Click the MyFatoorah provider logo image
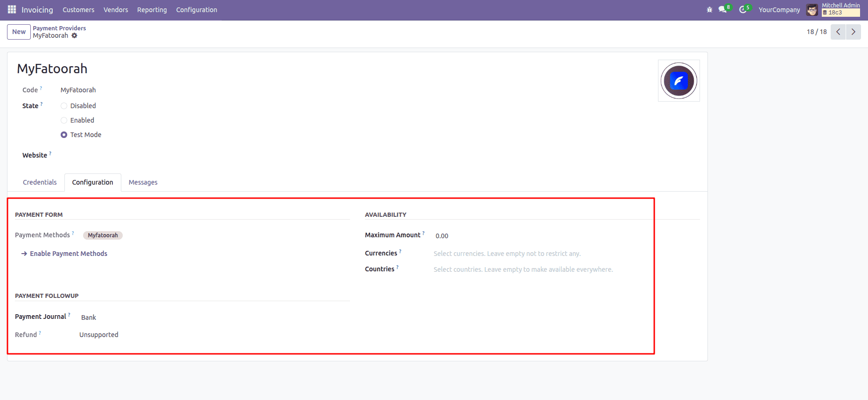 (x=679, y=81)
